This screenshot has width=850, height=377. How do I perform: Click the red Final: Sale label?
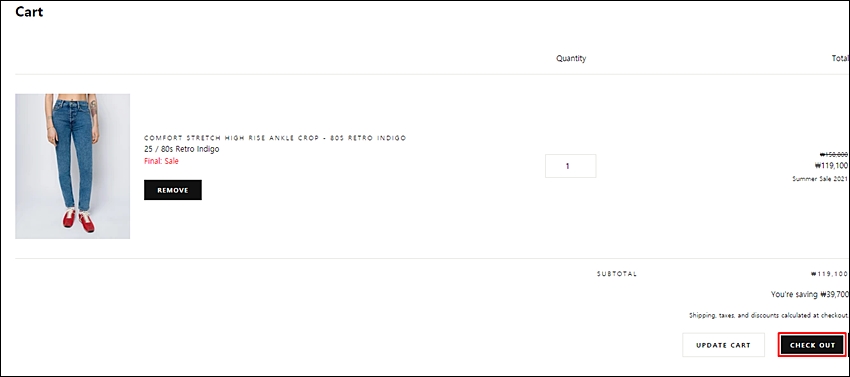[x=161, y=161]
